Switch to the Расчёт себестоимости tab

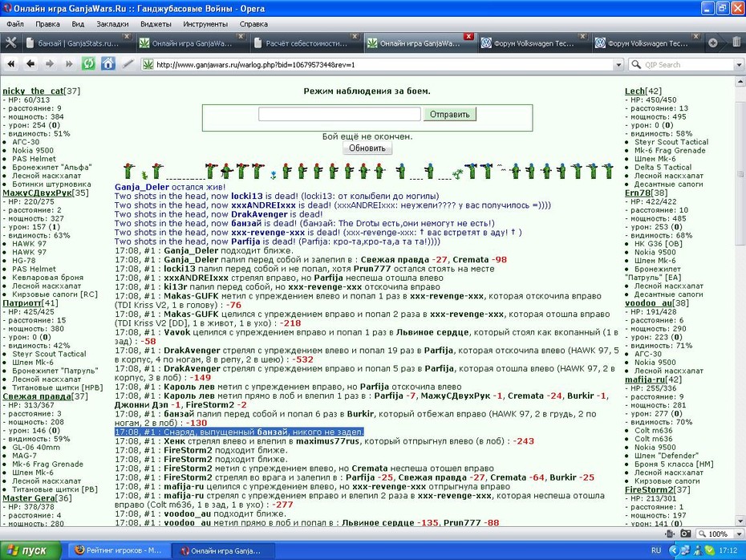(306, 43)
